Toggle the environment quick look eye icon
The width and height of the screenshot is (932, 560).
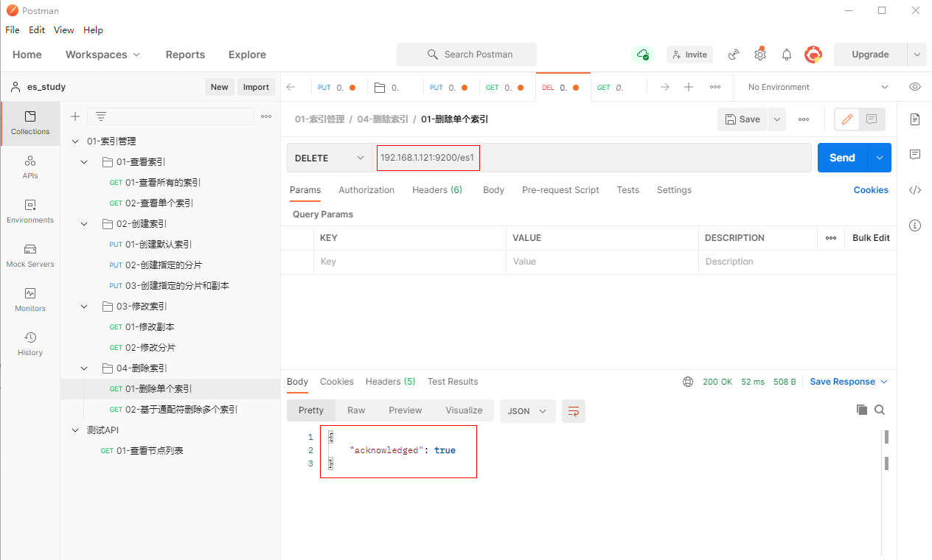[915, 87]
